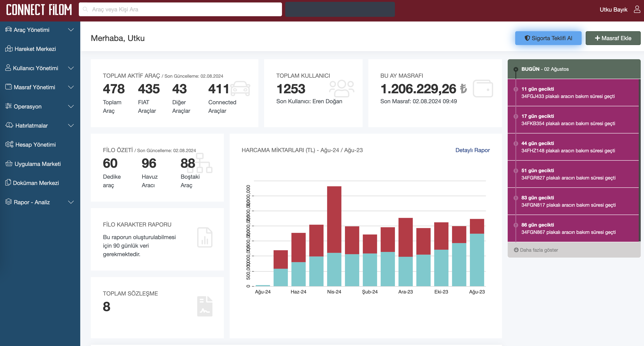
Task: Expand the Araç Yönetimi menu chevron
Action: tap(71, 30)
